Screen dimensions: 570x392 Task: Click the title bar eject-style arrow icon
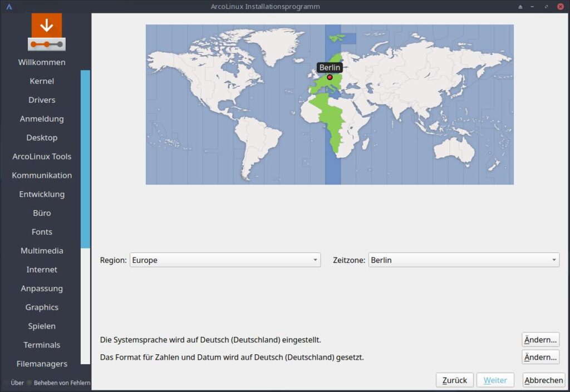click(x=520, y=7)
